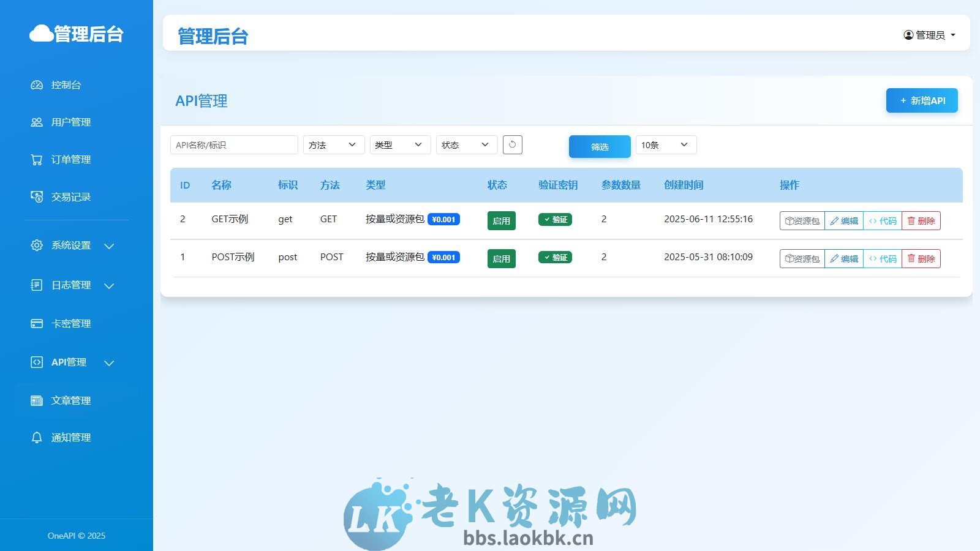The image size is (980, 551).
Task: Click the refresh icon beside the status filter
Action: click(x=512, y=144)
